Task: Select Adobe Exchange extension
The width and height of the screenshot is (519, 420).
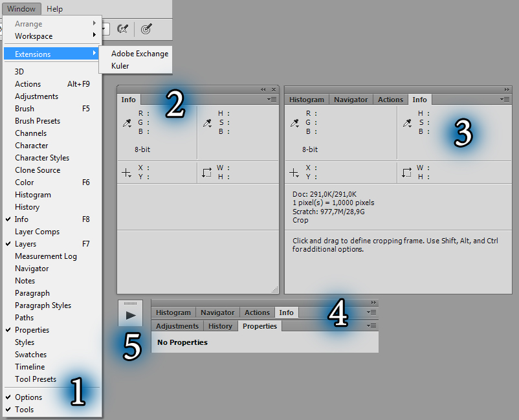Action: (140, 54)
